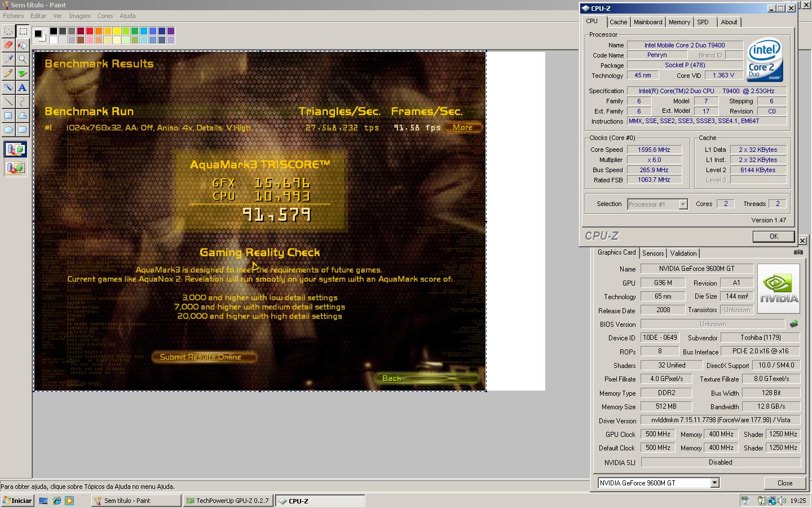The image size is (812, 508).
Task: Open the Ajuda menu
Action: [x=127, y=16]
